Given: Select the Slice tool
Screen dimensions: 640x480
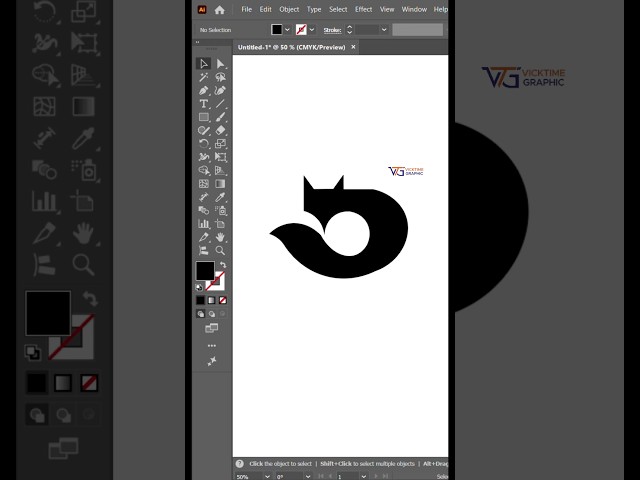Looking at the screenshot, I should 204,237.
